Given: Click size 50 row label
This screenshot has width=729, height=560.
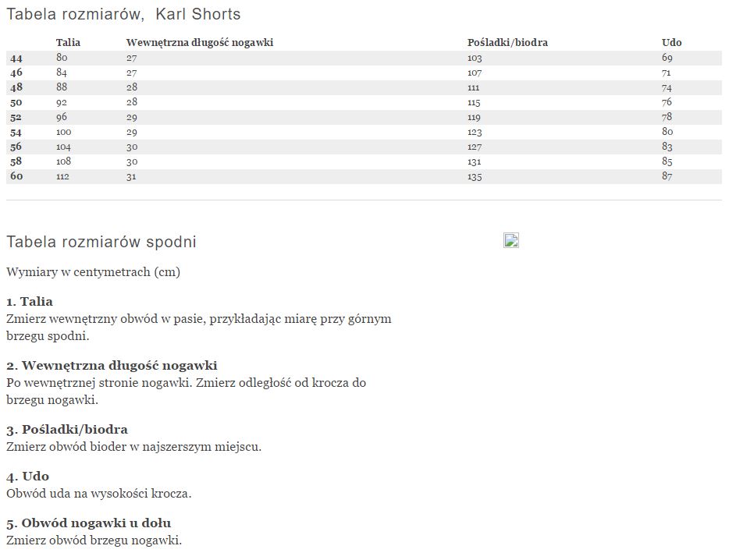Looking at the screenshot, I should point(16,102).
